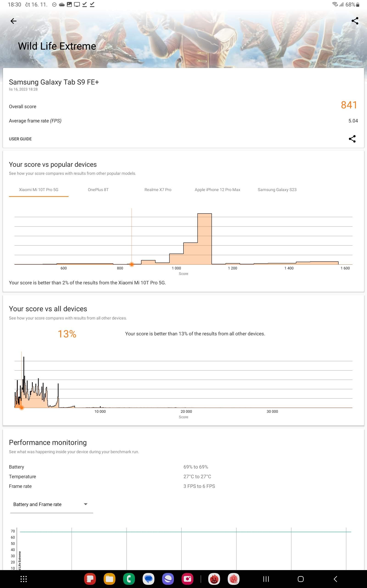Share score with card share icon

coord(352,139)
